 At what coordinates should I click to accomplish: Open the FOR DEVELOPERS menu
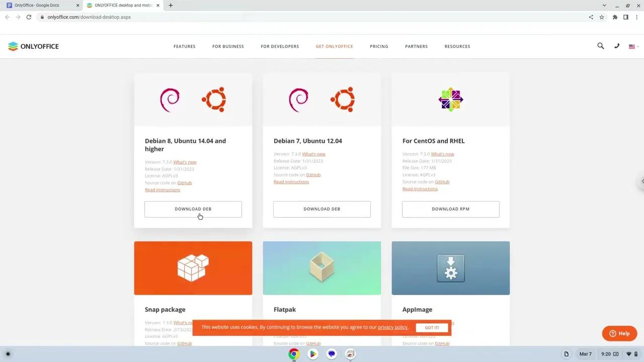coord(280,46)
